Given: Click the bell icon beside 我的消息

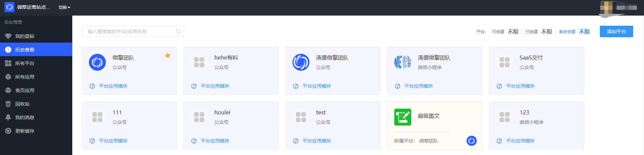Looking at the screenshot, I should (8, 117).
